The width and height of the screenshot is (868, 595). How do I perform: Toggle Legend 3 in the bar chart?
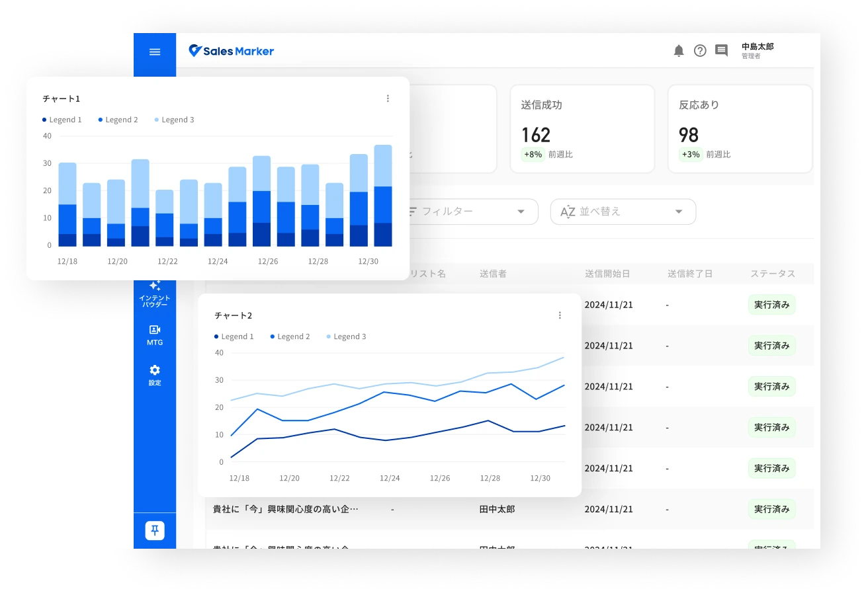[175, 120]
